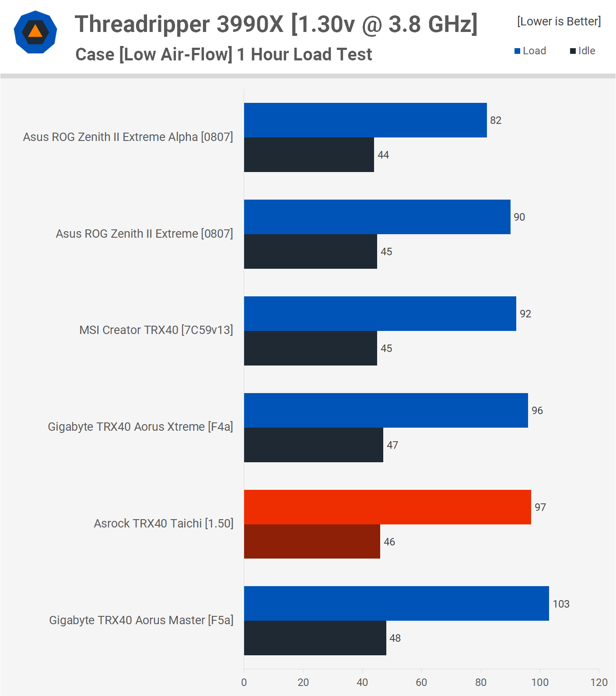Click the Lower is Better note

[x=559, y=21]
